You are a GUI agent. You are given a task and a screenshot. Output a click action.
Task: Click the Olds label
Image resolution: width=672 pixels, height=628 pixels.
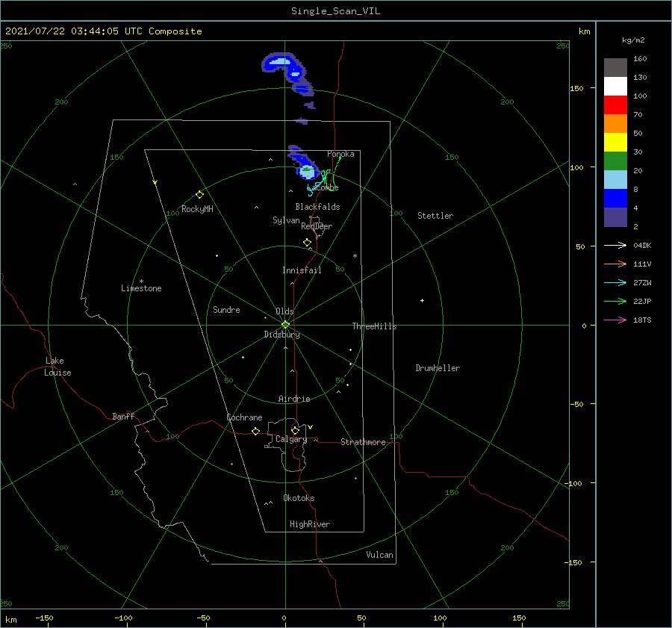coord(284,311)
